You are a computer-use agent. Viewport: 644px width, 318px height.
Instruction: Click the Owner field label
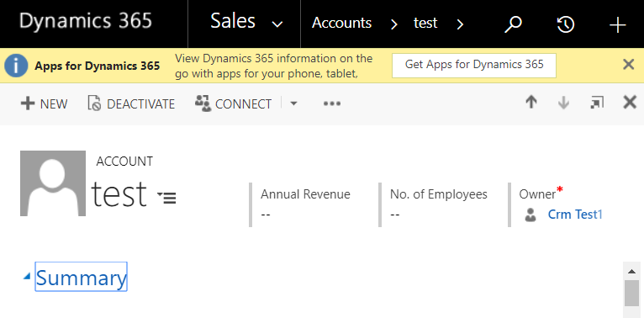[x=537, y=194]
